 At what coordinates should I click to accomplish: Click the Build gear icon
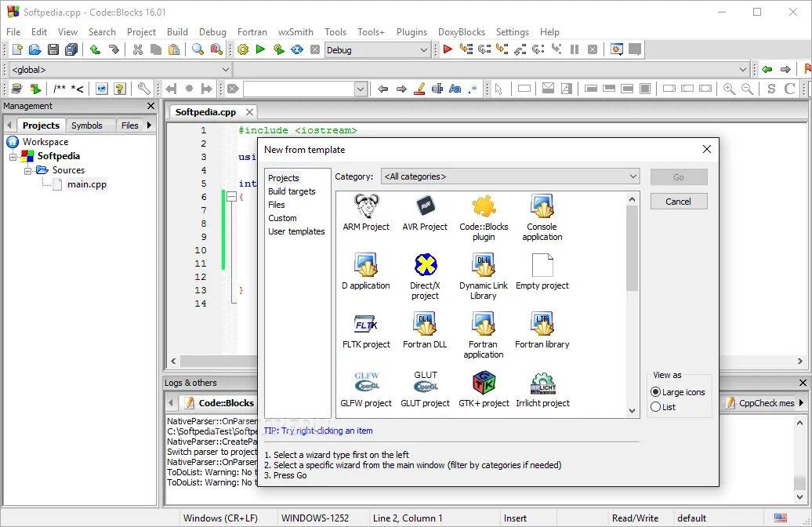pyautogui.click(x=242, y=49)
